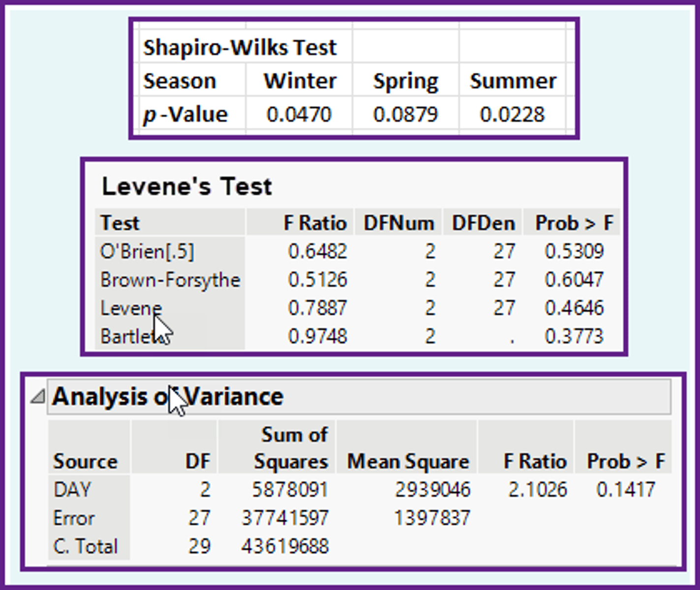
Task: Select the C. Total row label
Action: pyautogui.click(x=86, y=546)
